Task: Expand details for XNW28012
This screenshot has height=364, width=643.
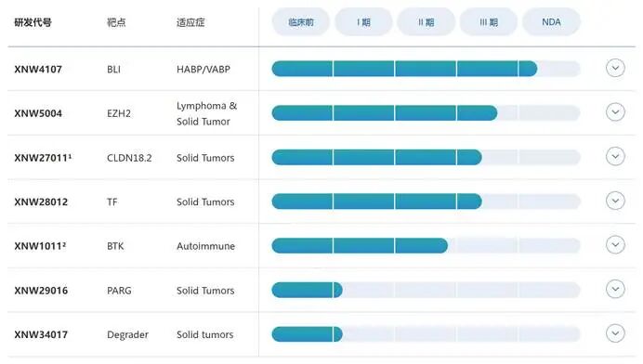Action: click(615, 201)
